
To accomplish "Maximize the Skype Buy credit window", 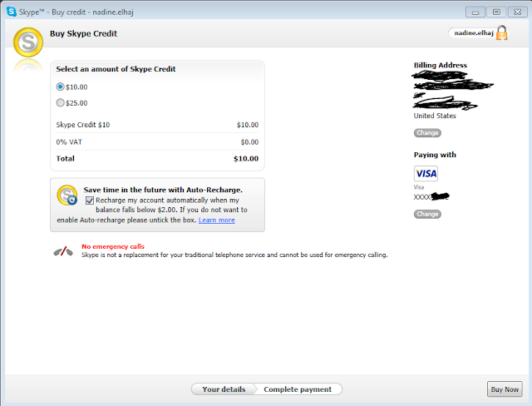I will (x=496, y=12).
